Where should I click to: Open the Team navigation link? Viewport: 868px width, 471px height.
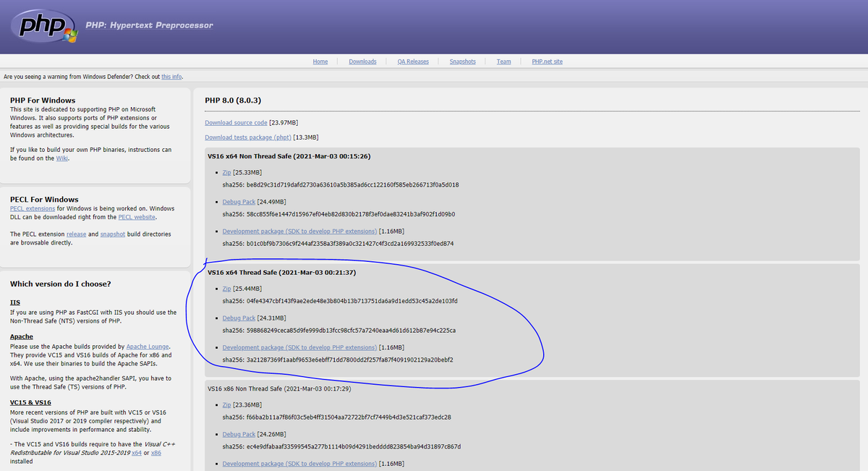(503, 61)
